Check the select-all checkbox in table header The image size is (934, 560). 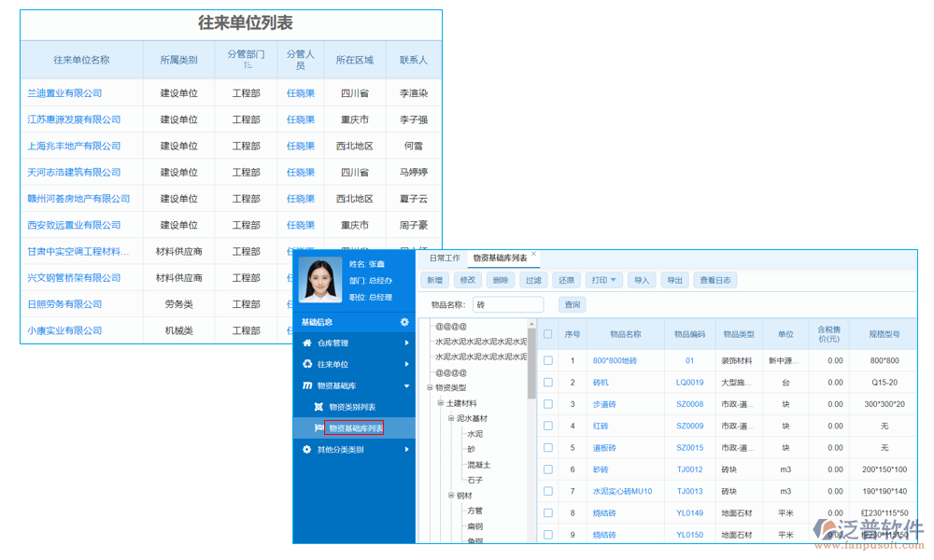[548, 331]
